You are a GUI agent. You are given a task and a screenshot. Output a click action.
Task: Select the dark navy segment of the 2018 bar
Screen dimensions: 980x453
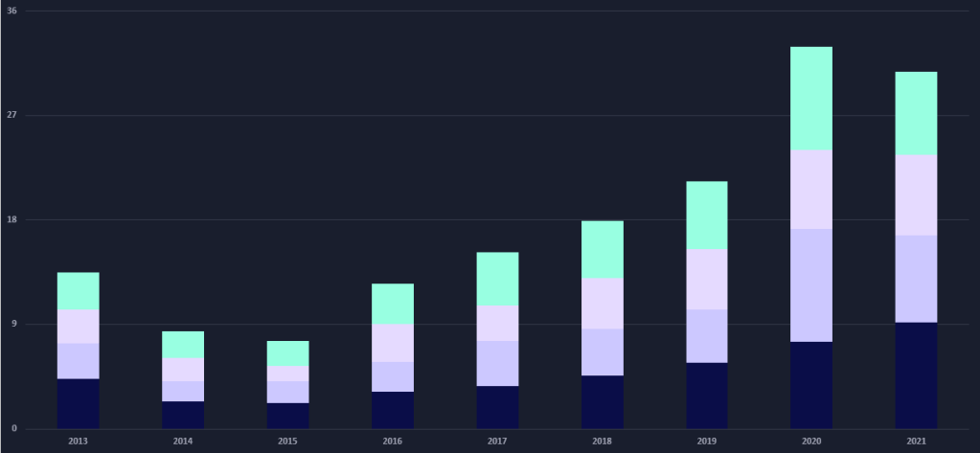[x=602, y=401]
